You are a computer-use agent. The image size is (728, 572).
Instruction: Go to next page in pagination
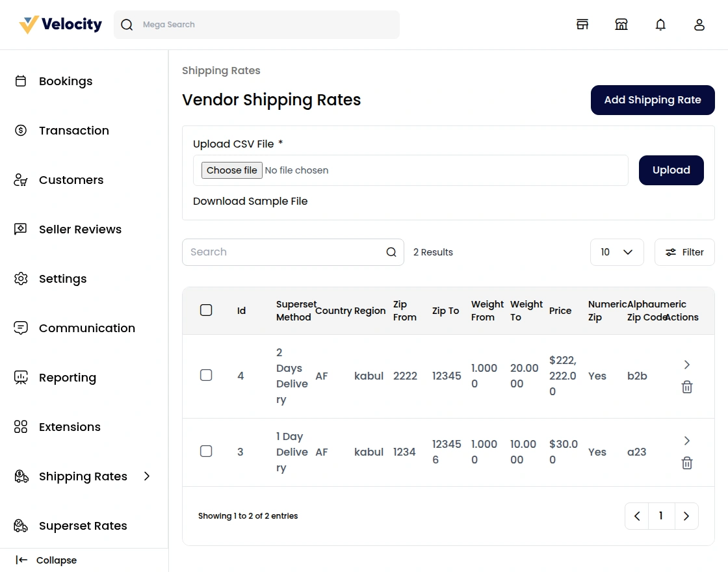point(686,516)
